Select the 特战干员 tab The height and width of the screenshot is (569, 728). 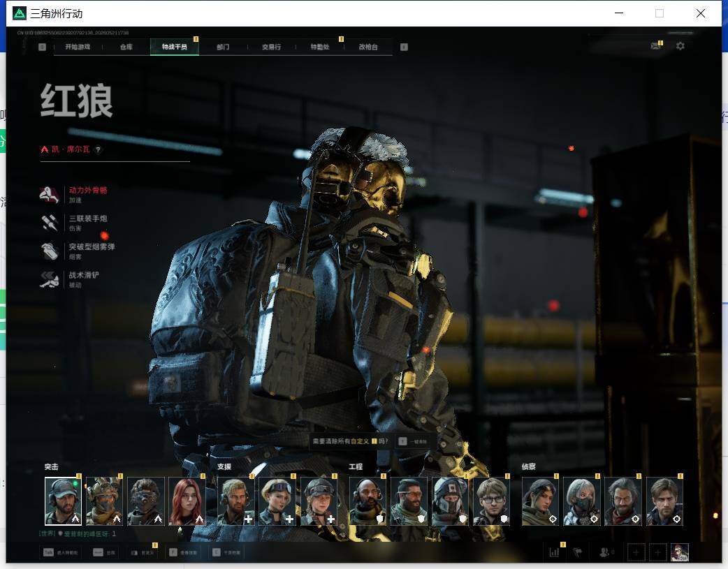coord(175,47)
